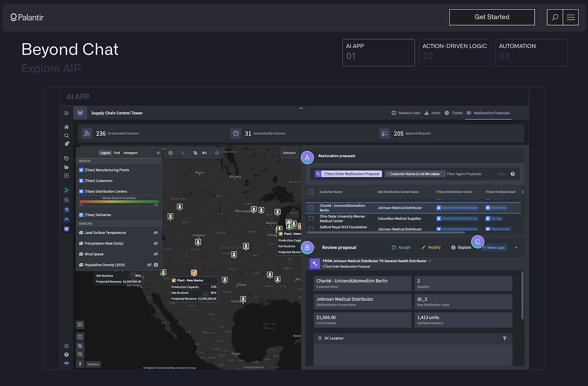Viewport: 588px width, 386px height.
Task: Click the Selection button on map
Action: click(289, 153)
